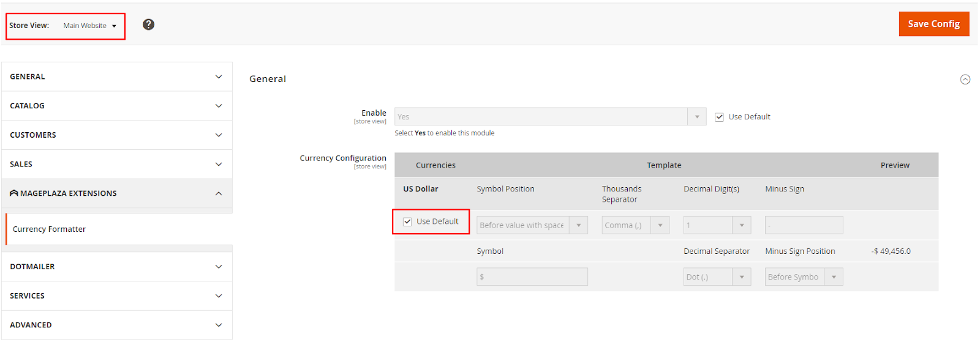This screenshot has height=342, width=980.
Task: Toggle Use Default for US Dollar
Action: pos(407,221)
